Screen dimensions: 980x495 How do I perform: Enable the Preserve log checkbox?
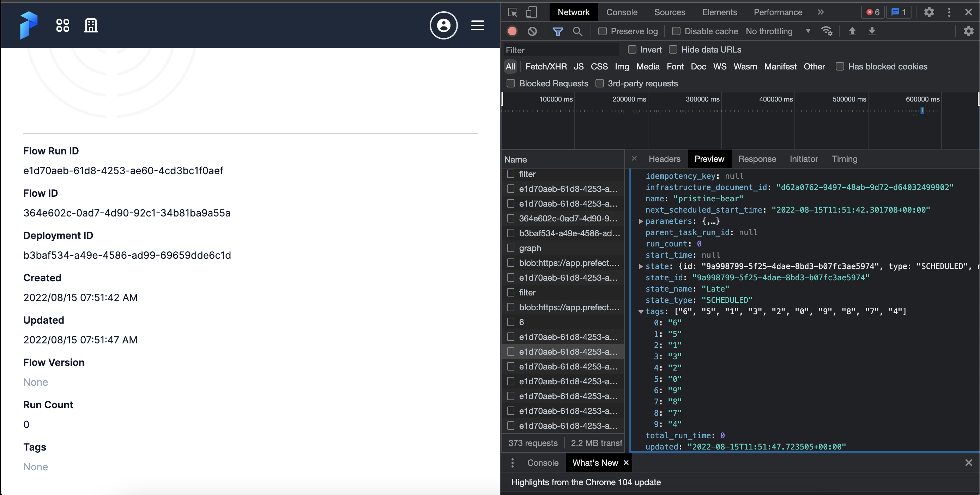pyautogui.click(x=603, y=31)
